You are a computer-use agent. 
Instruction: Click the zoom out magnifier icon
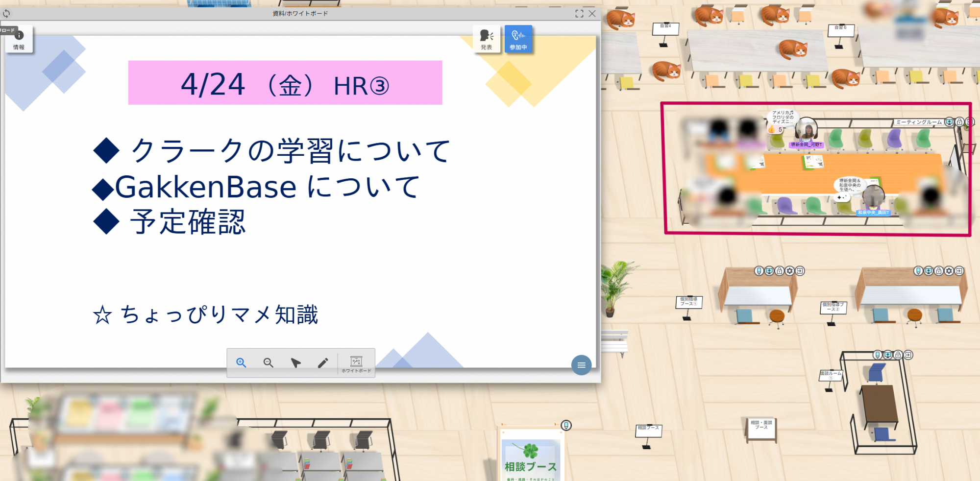coord(268,362)
